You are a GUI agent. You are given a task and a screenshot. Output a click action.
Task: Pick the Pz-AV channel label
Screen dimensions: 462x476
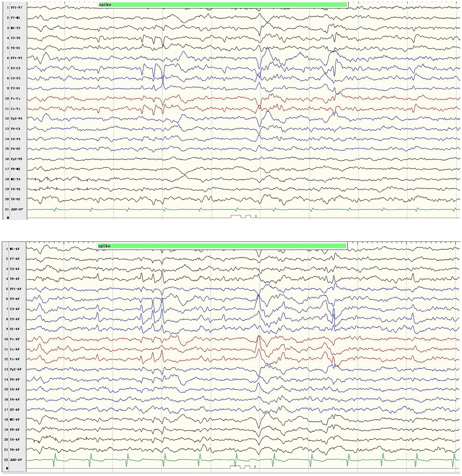pyautogui.click(x=15, y=359)
